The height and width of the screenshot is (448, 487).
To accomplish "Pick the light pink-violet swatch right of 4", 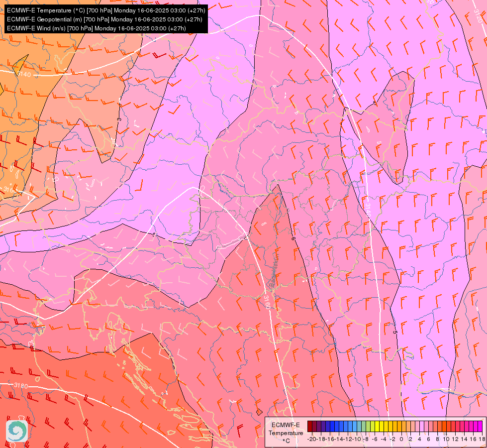I will pyautogui.click(x=422, y=426).
